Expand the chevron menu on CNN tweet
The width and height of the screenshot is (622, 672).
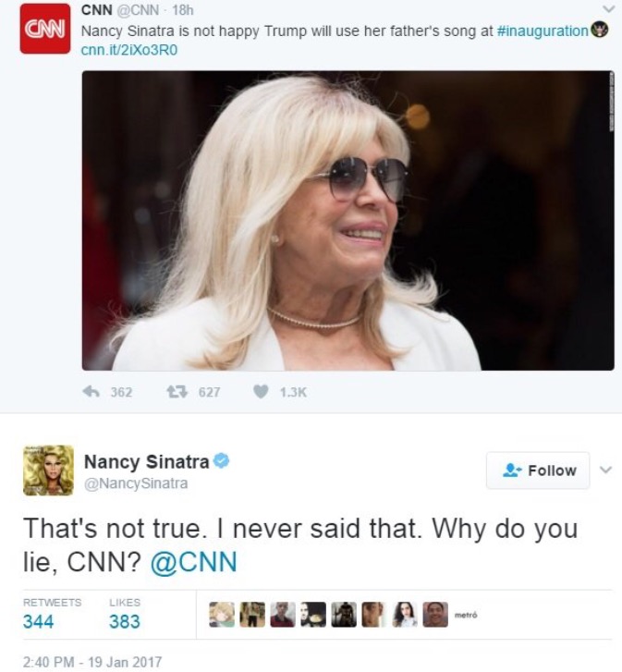608,9
